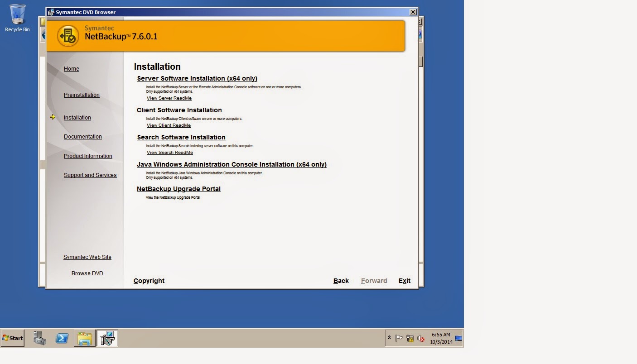The height and width of the screenshot is (364, 637).
Task: Click the muted volume icon in the tray
Action: click(420, 339)
